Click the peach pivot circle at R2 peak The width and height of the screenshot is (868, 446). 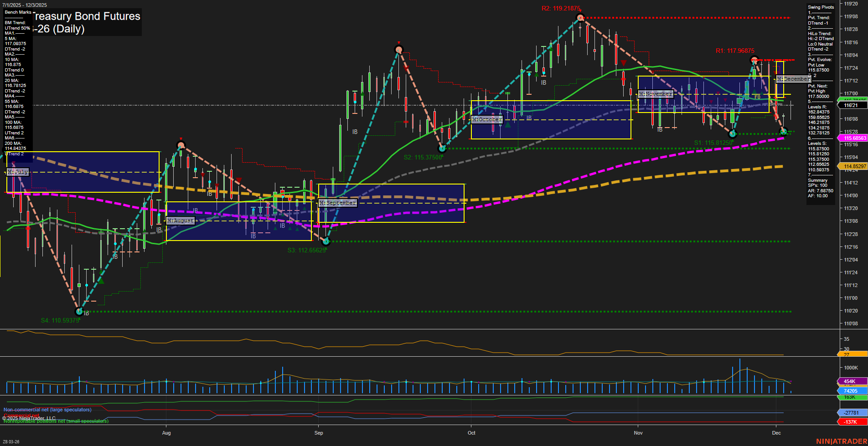(580, 17)
